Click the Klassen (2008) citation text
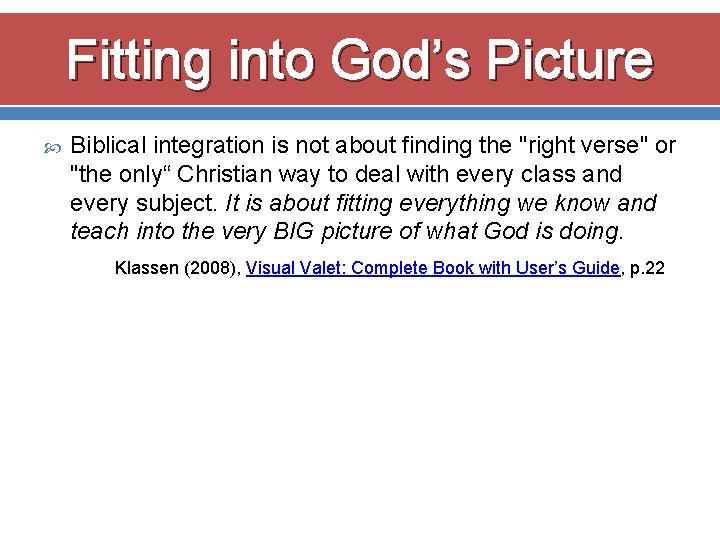Viewport: 720px width, 540px height. tap(178, 268)
